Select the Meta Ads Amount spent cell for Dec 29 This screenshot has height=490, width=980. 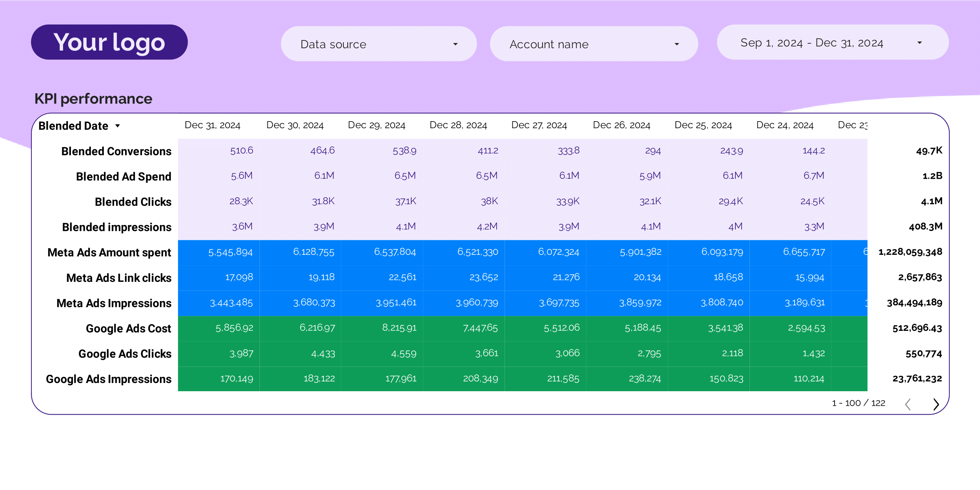click(x=396, y=252)
